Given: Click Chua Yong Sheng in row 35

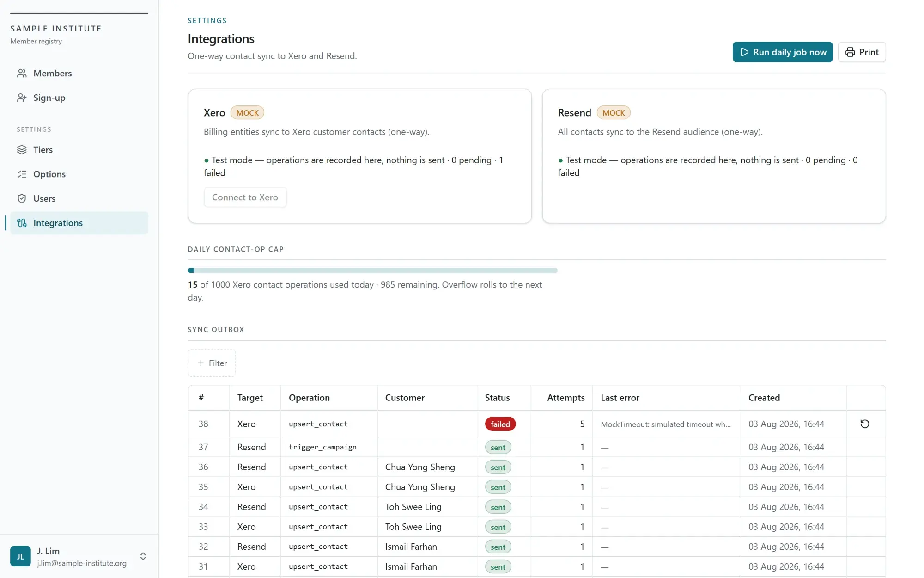Looking at the screenshot, I should pos(420,487).
